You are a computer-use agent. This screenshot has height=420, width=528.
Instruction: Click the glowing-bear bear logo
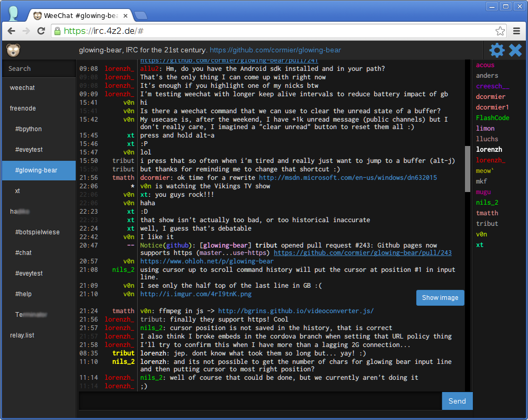[x=13, y=50]
